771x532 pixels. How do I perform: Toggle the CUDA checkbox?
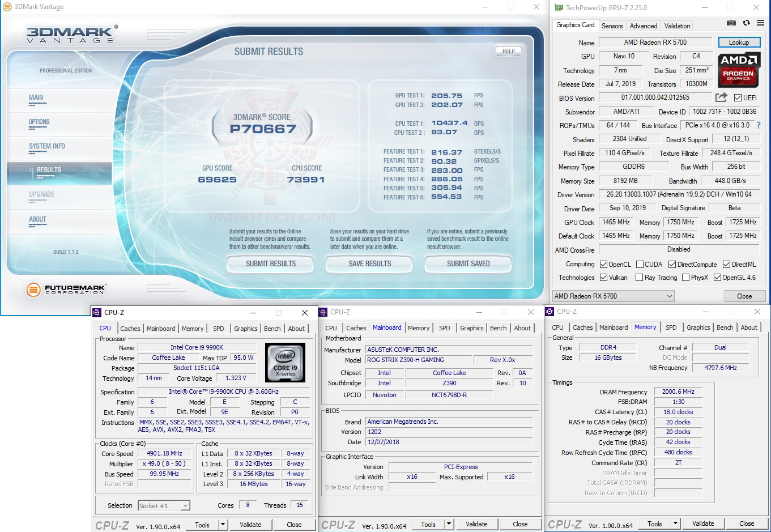tap(640, 264)
